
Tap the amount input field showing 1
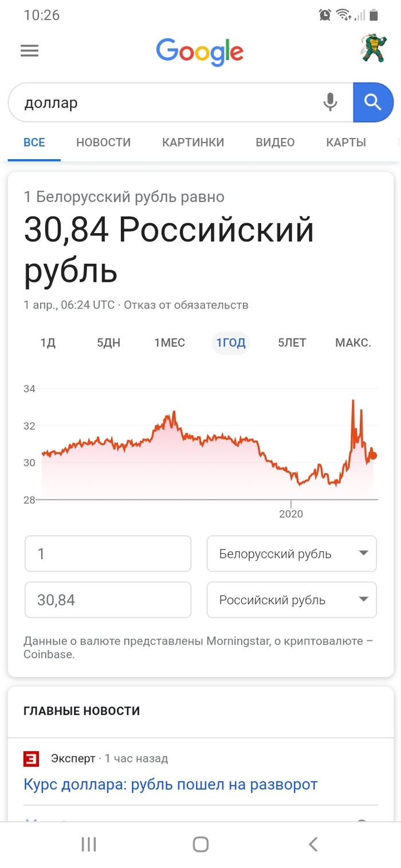coord(108,553)
